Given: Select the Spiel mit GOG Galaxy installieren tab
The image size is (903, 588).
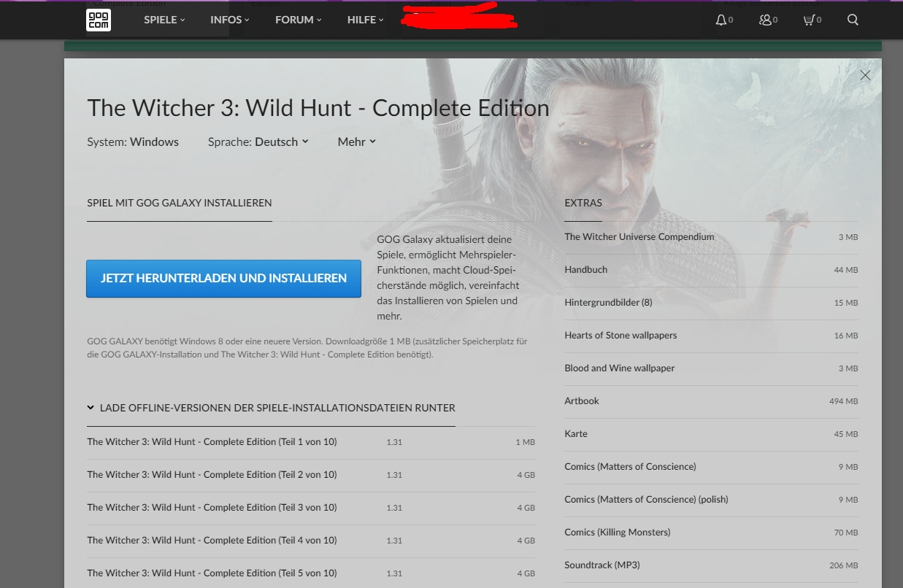Looking at the screenshot, I should [x=180, y=203].
